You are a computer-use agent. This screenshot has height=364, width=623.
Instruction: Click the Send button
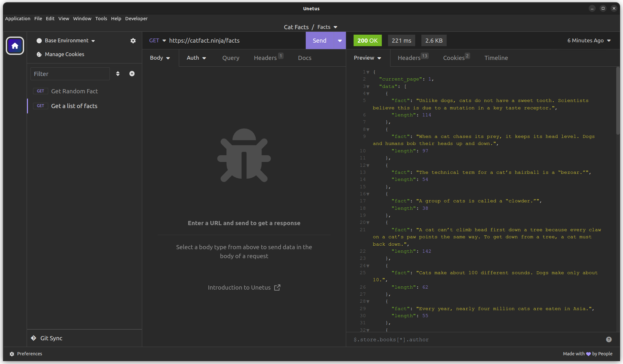(320, 40)
